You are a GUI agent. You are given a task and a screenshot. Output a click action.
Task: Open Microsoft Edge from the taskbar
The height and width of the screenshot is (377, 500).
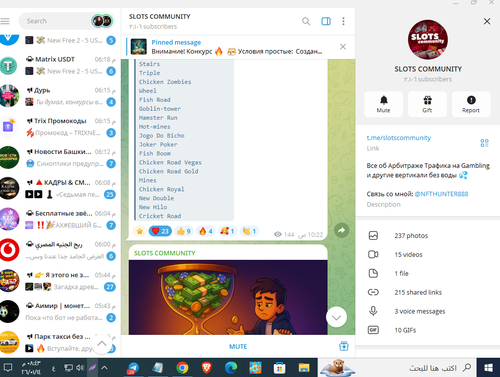pyautogui.click(x=231, y=368)
